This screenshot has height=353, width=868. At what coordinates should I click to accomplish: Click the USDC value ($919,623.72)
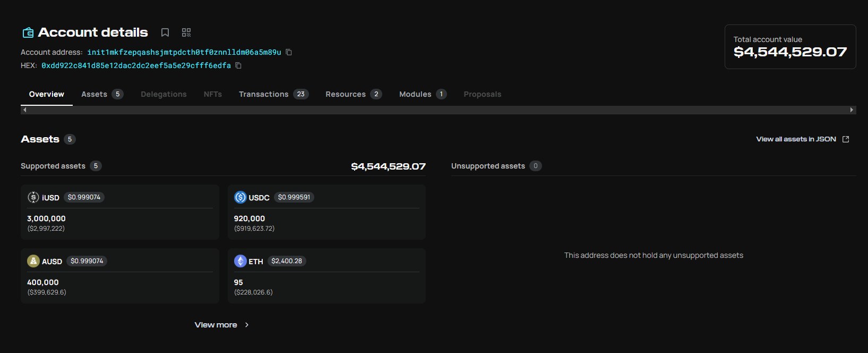[254, 229]
